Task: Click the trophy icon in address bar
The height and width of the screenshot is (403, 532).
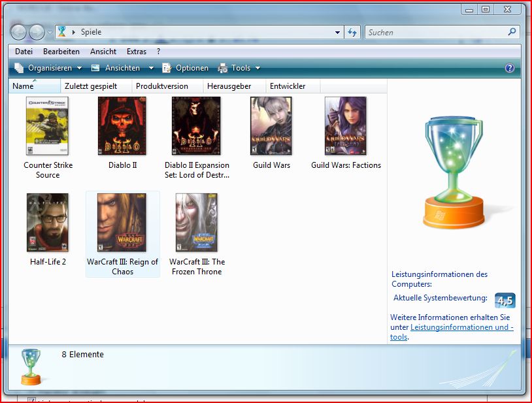Action: click(61, 31)
